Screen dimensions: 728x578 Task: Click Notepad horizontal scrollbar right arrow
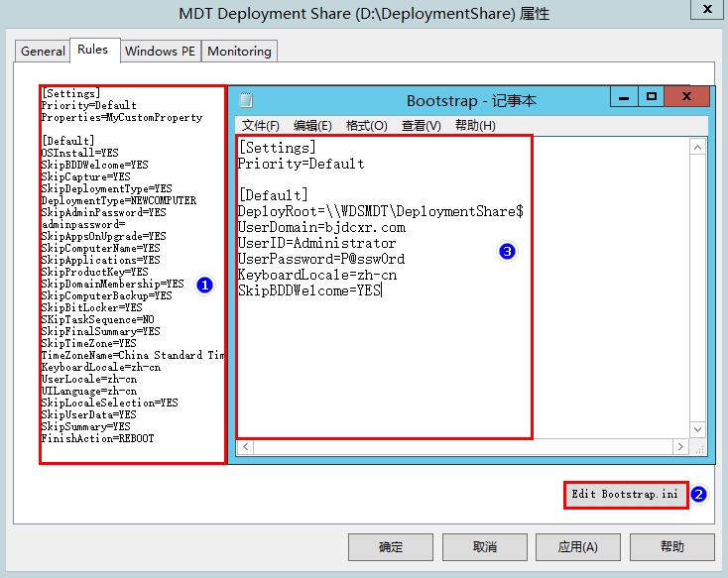tap(680, 446)
